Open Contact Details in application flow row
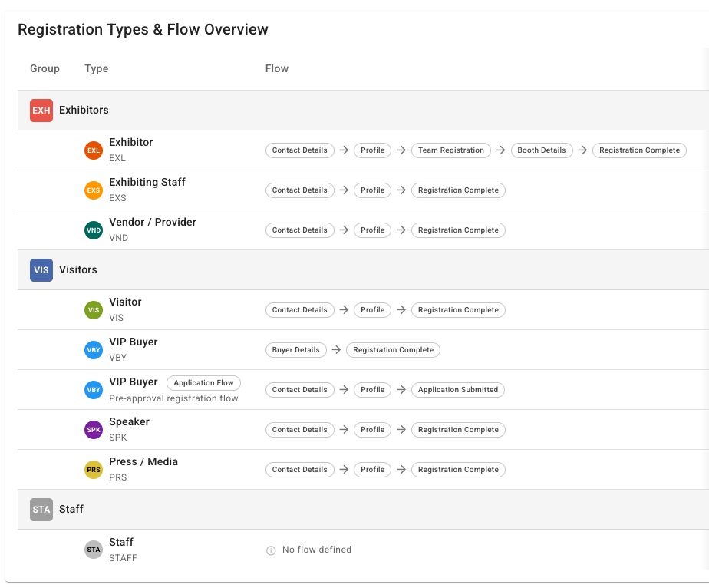This screenshot has width=709, height=588. (300, 390)
